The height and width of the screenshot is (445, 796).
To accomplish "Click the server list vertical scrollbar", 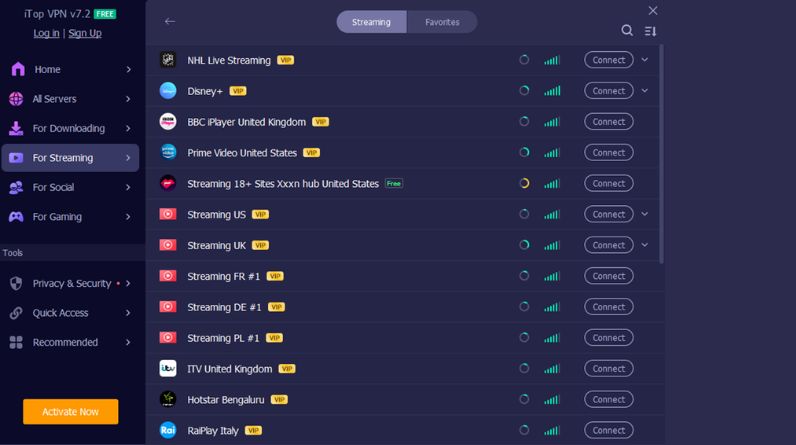I will tap(661, 154).
